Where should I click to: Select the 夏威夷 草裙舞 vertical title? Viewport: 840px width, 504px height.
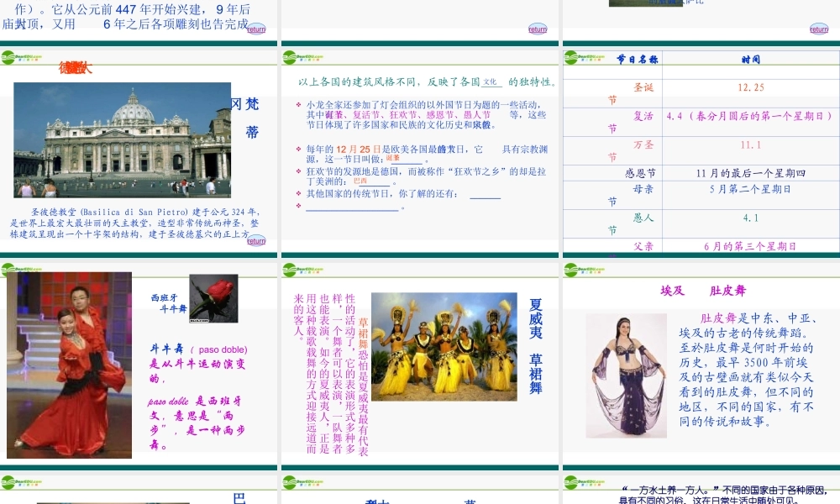(536, 347)
